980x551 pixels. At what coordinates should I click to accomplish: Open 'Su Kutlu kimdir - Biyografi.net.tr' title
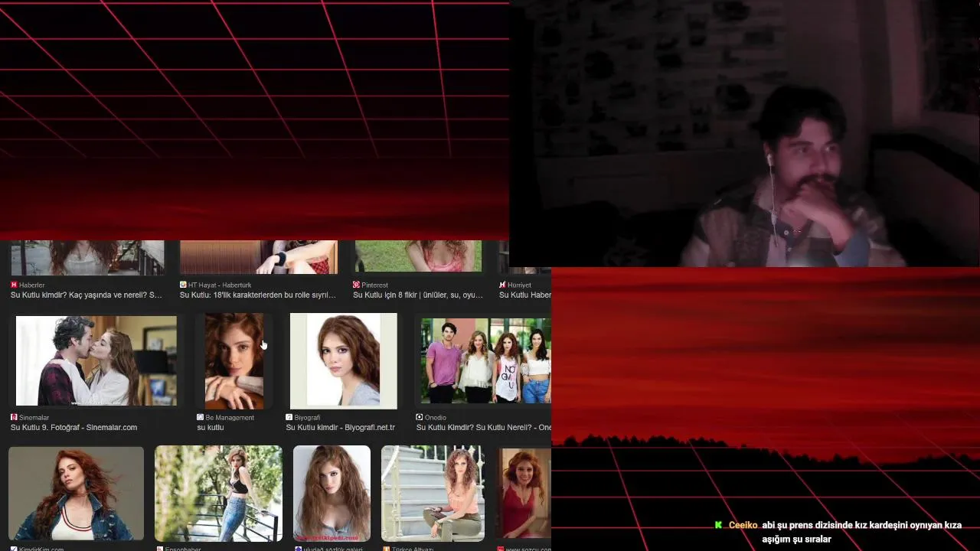[341, 427]
